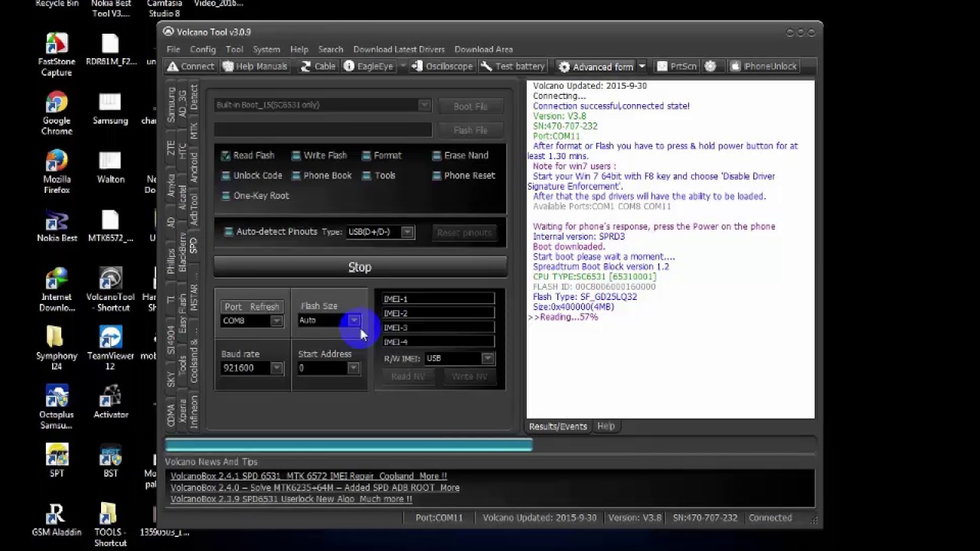This screenshot has width=980, height=551.
Task: Open the Built-in Boot dropdown
Action: tap(424, 106)
